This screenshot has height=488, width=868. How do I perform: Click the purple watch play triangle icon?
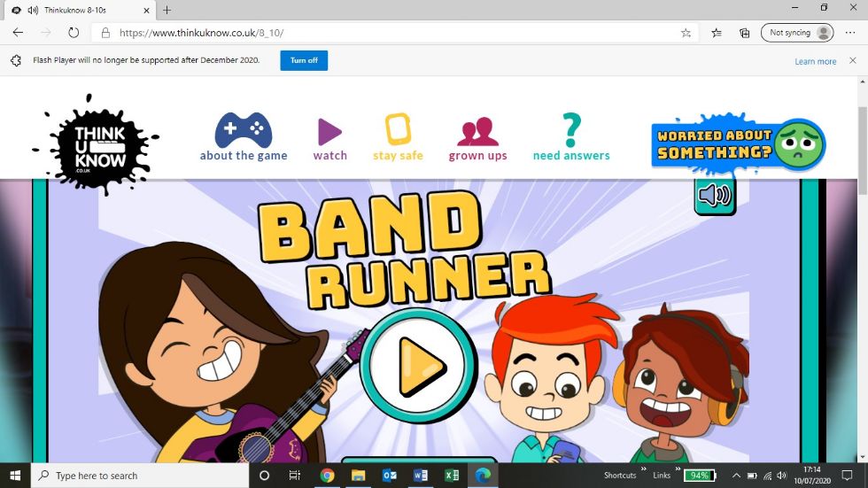(329, 131)
